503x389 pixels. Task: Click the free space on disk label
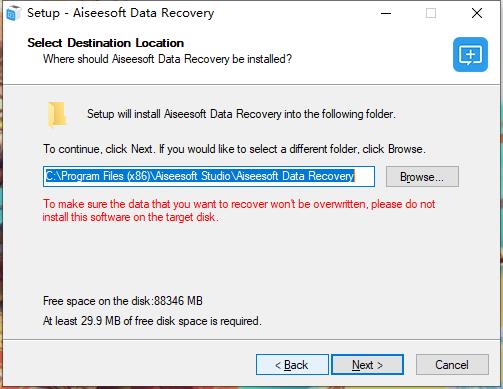(123, 301)
